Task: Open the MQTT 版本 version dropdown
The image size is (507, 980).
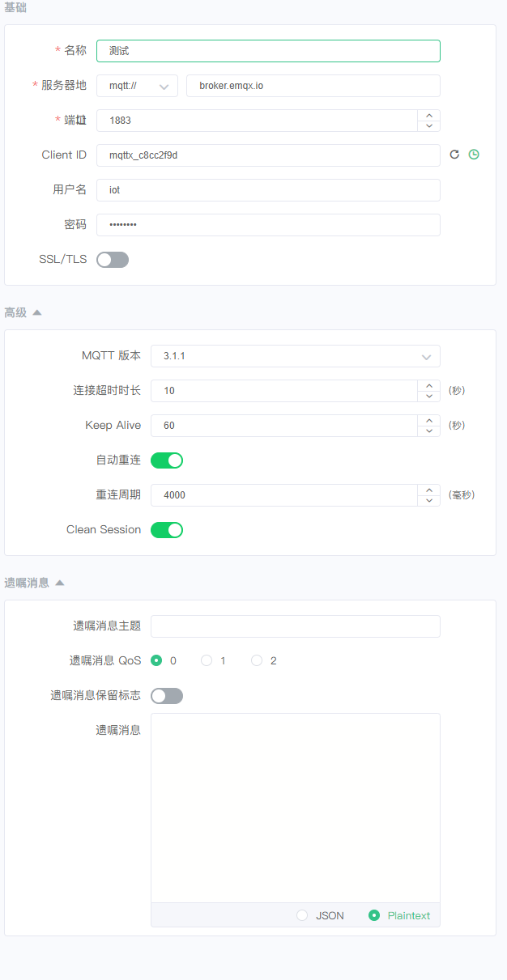Action: pyautogui.click(x=296, y=356)
